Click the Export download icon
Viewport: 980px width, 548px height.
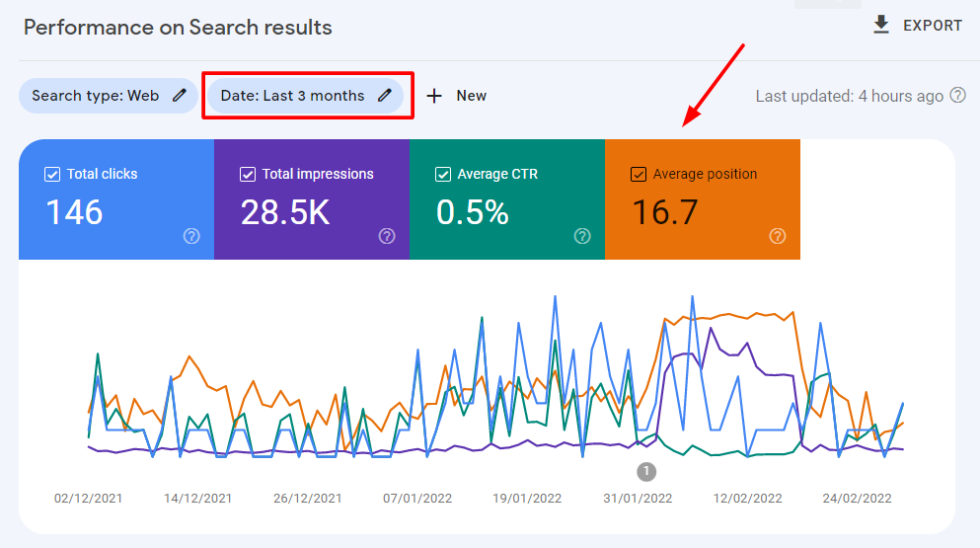pos(881,25)
